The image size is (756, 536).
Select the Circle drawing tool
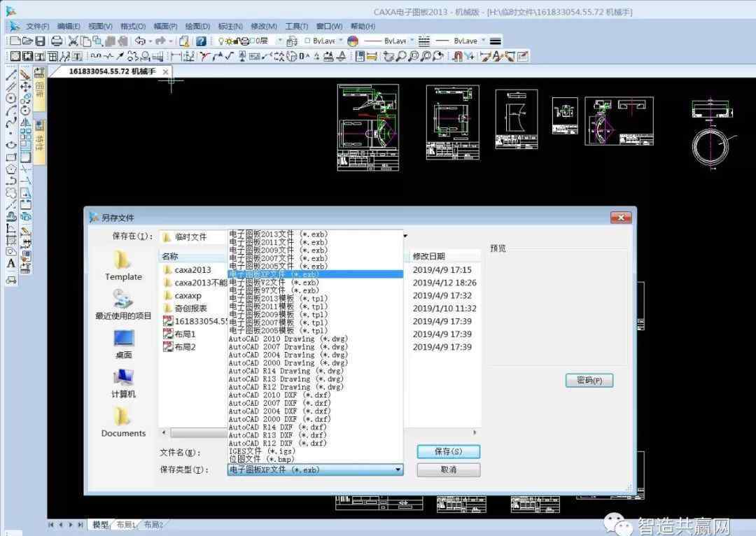tap(11, 99)
